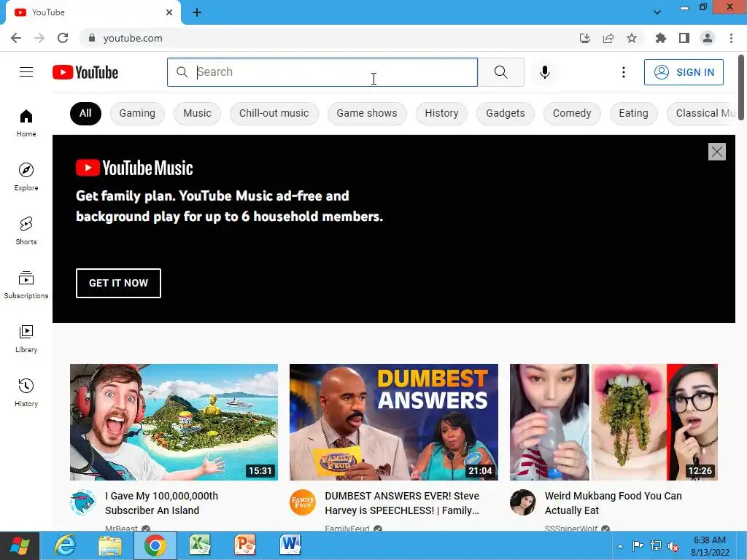Open Chrome profile avatar
This screenshot has width=747, height=560.
tap(708, 38)
